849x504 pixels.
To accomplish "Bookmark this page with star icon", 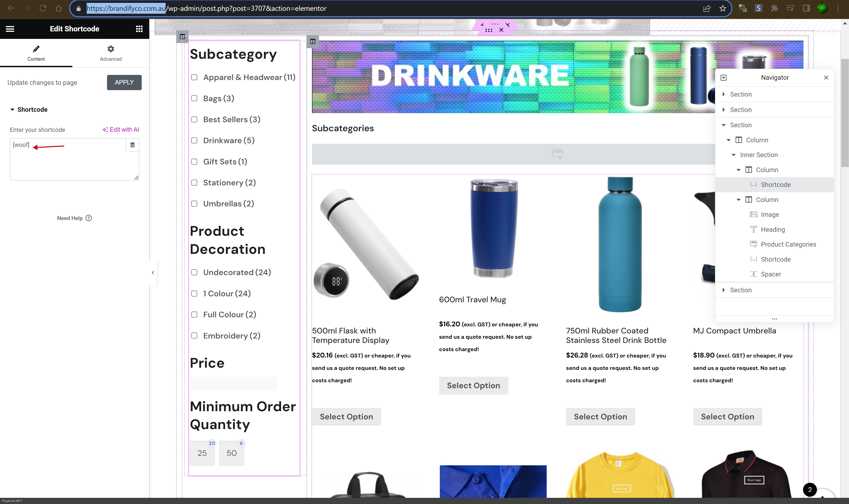I will [x=722, y=8].
